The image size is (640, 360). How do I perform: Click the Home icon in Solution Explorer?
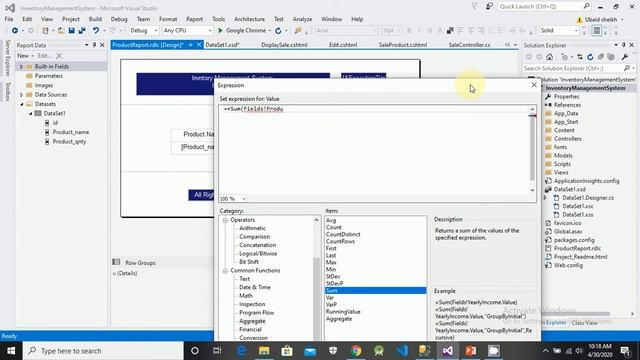pyautogui.click(x=550, y=57)
